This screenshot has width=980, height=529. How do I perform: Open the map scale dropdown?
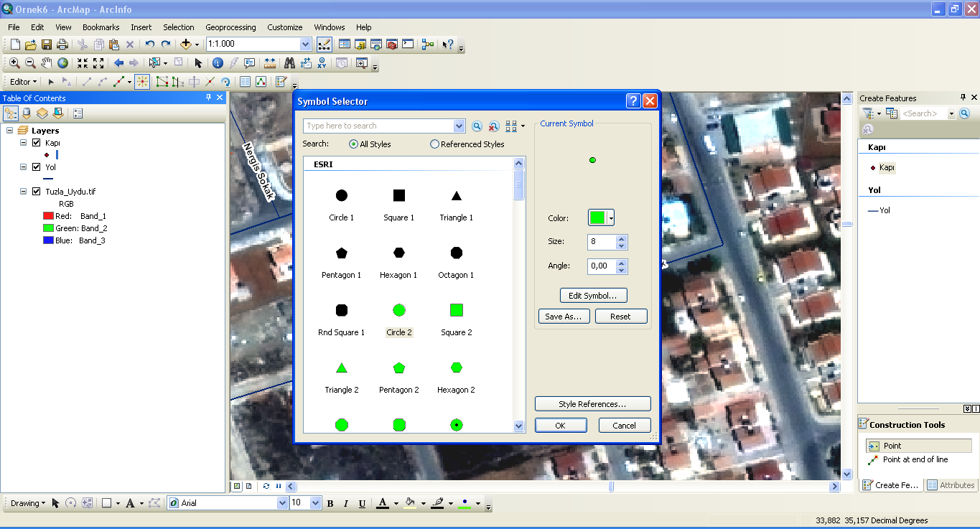(306, 45)
